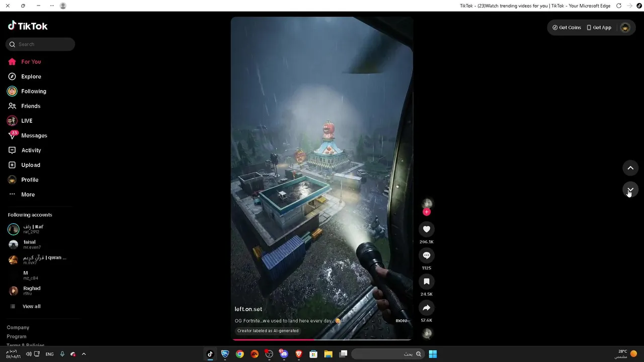Open the spinning sound disc
Screen dimensions: 644x362
[x=427, y=333]
